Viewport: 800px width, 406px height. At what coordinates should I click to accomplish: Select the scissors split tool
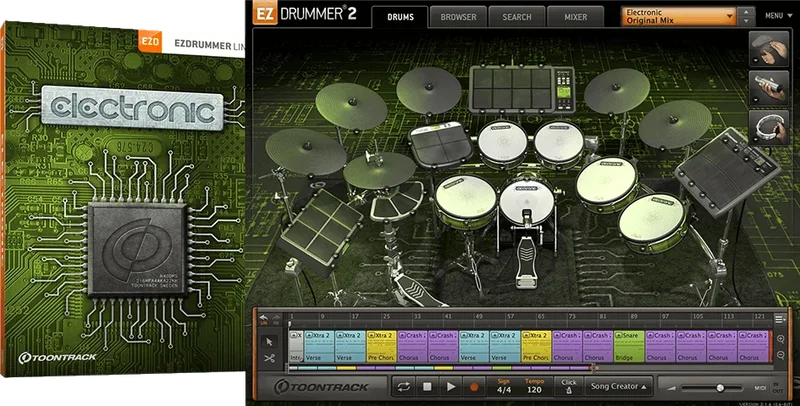pos(270,359)
